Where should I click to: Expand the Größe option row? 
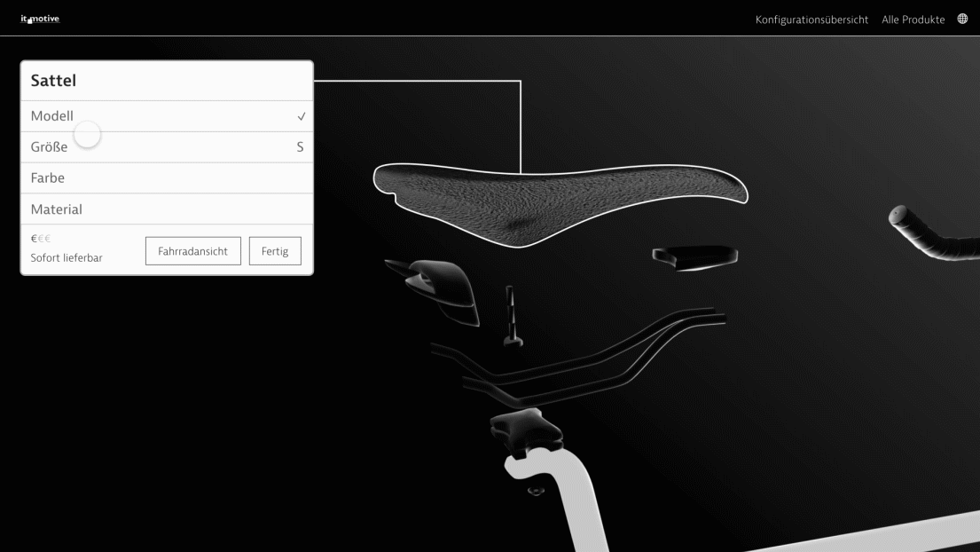167,147
